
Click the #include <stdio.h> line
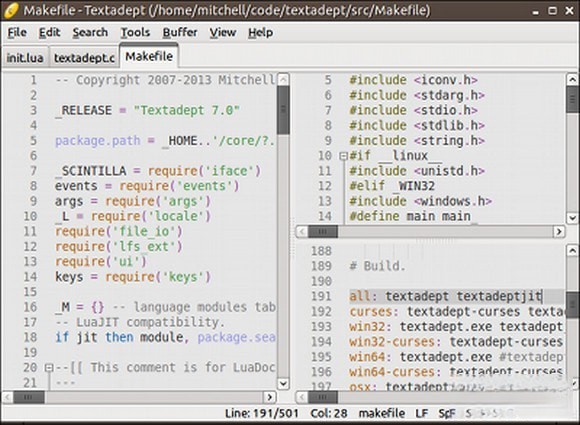click(414, 110)
